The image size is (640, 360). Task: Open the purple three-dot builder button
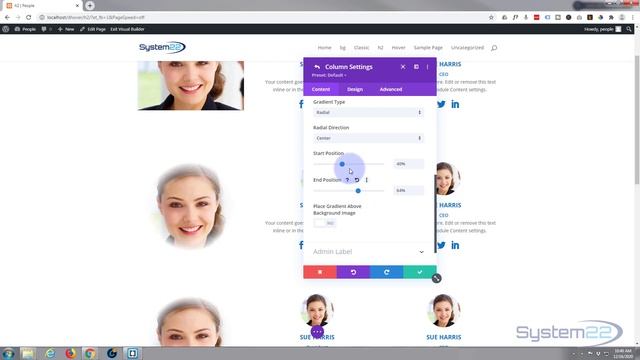tap(317, 332)
